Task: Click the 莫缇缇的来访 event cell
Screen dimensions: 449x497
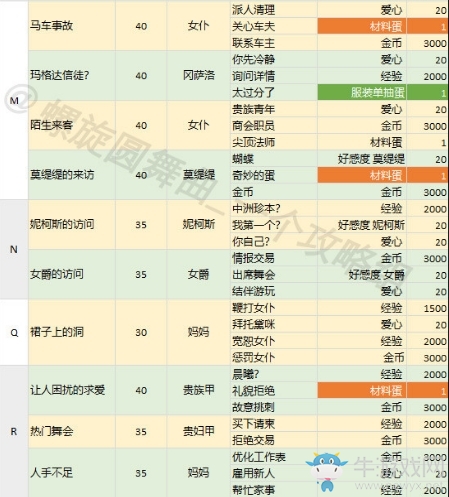Action: coord(72,175)
